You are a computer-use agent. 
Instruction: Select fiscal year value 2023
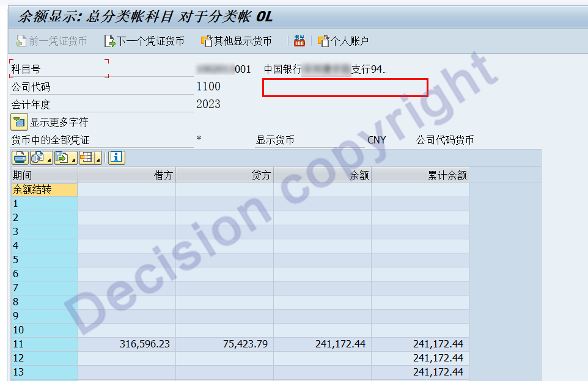point(208,104)
